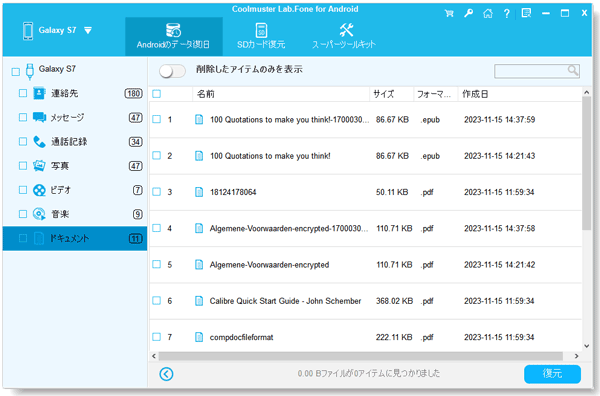Viewport: 600px width, 396px height.
Task: Check row 1 checkbox for 100 Quotations
Action: 157,119
